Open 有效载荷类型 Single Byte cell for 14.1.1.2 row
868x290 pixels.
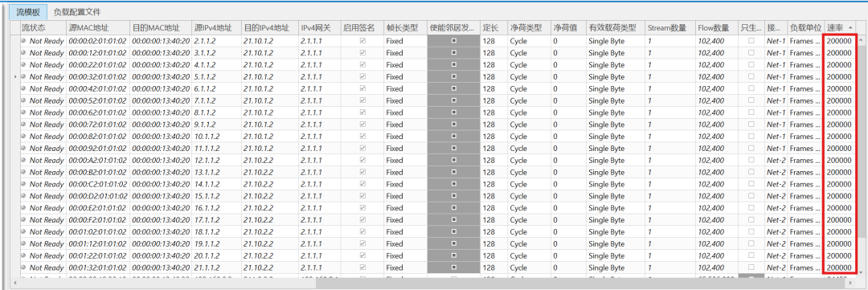tap(616, 184)
